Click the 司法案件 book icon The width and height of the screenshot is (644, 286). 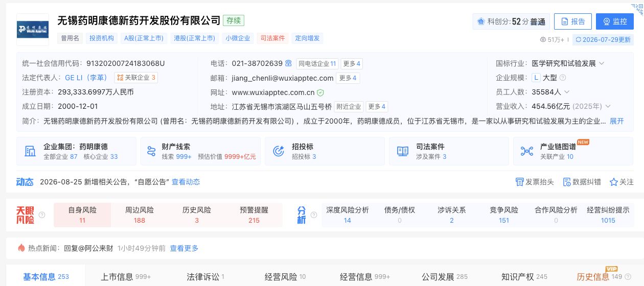(x=403, y=151)
